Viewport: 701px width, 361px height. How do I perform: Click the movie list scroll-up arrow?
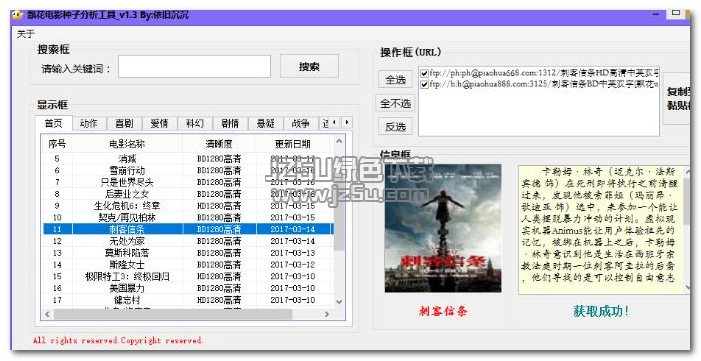point(339,141)
